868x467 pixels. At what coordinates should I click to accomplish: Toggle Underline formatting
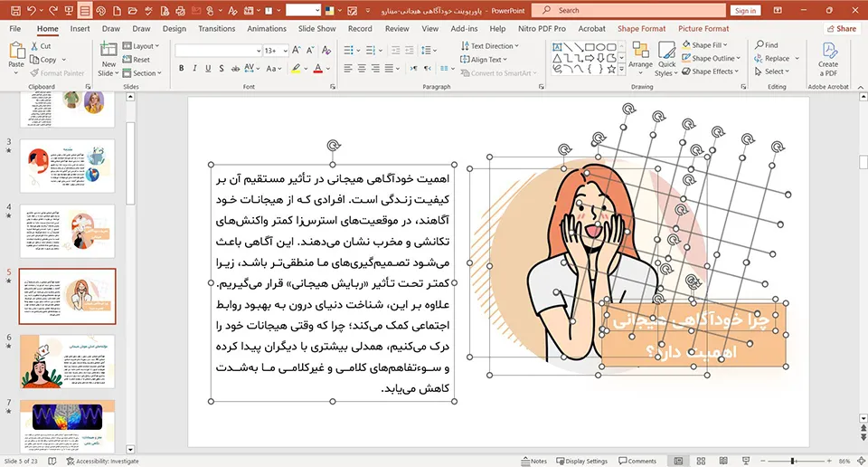[x=208, y=68]
